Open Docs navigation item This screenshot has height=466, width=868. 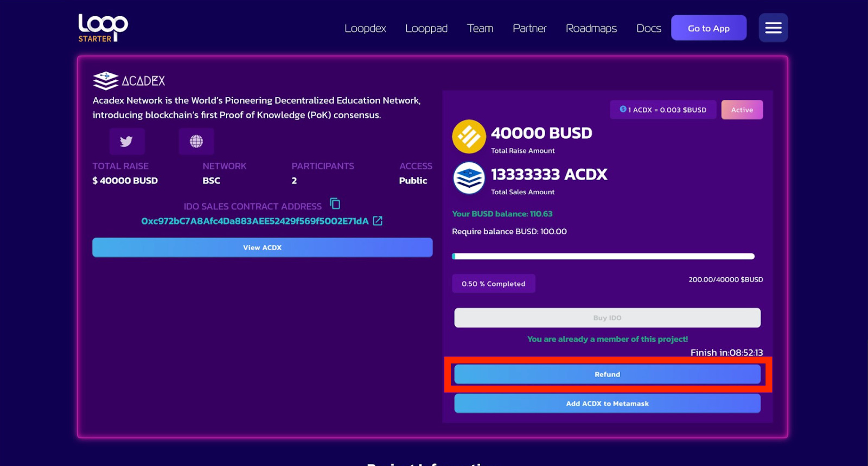tap(649, 28)
